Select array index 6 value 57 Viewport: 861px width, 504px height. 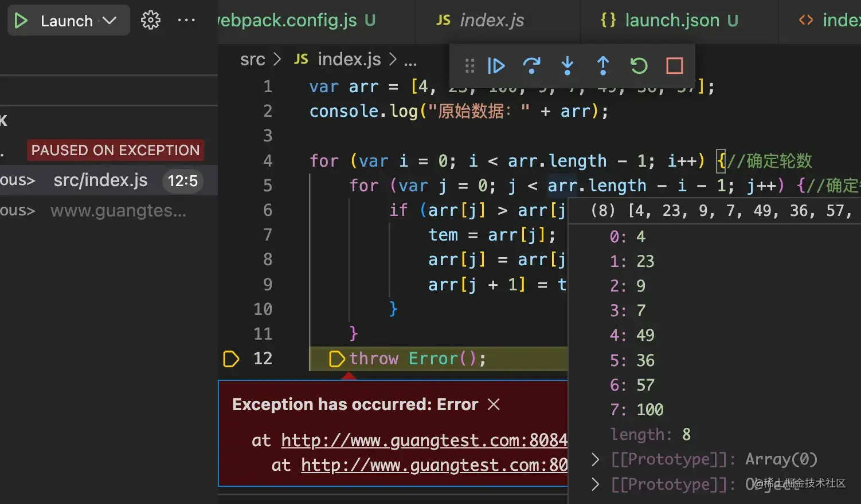click(632, 385)
